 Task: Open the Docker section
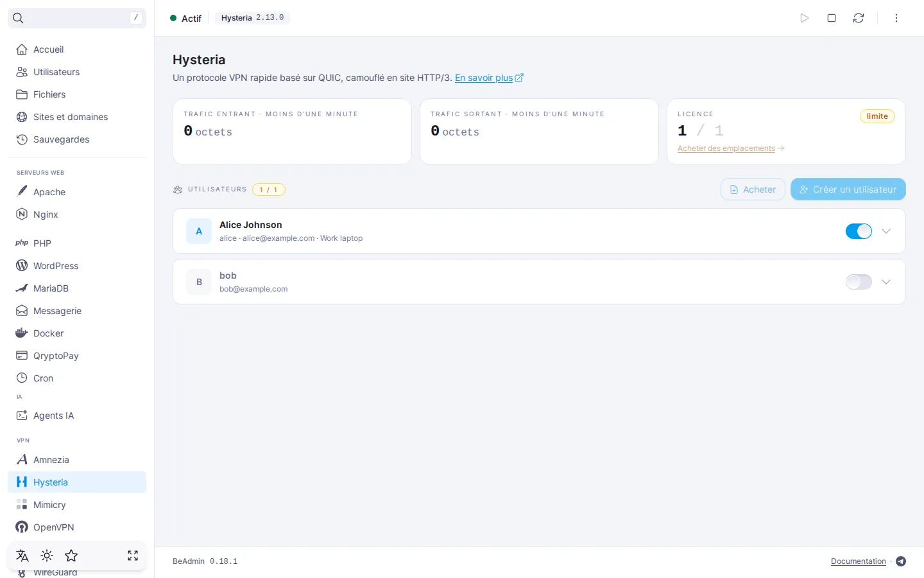pyautogui.click(x=77, y=333)
